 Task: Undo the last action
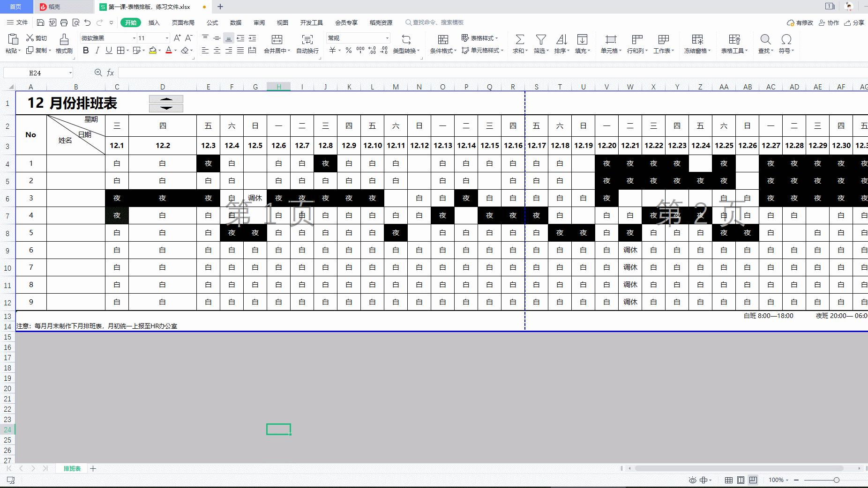(x=87, y=22)
